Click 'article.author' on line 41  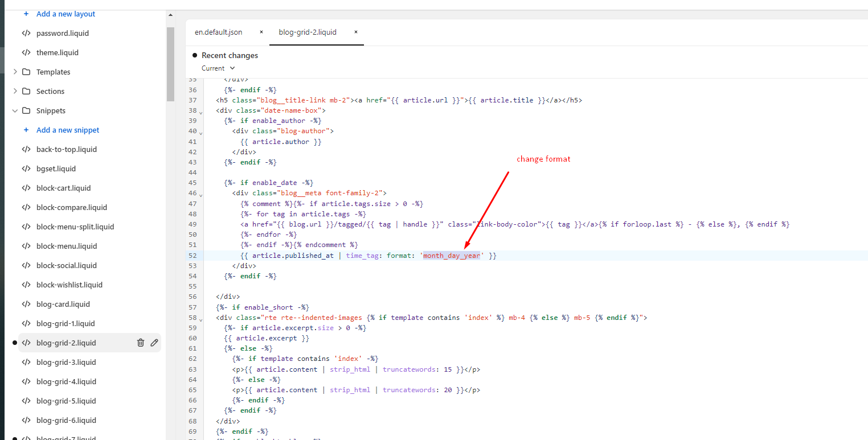281,141
